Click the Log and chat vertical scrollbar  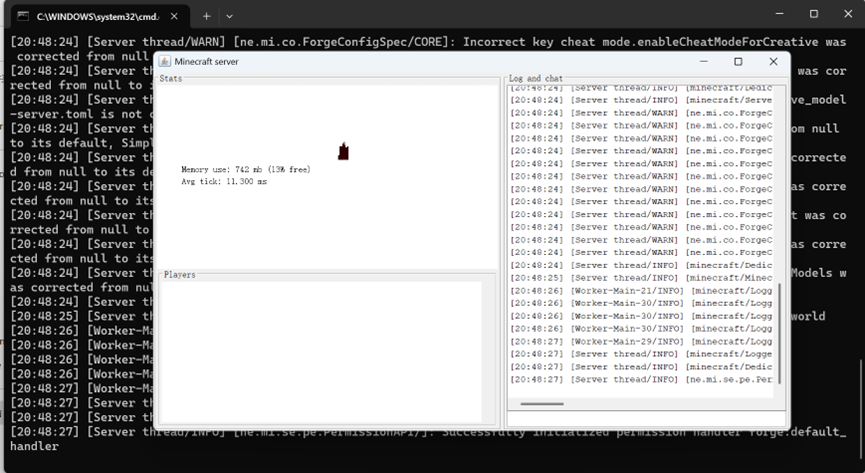779,333
